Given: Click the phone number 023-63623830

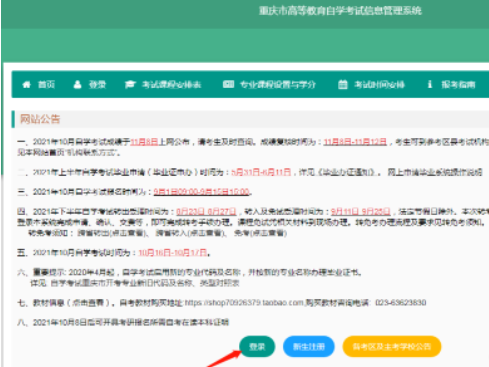Looking at the screenshot, I should (x=400, y=303).
